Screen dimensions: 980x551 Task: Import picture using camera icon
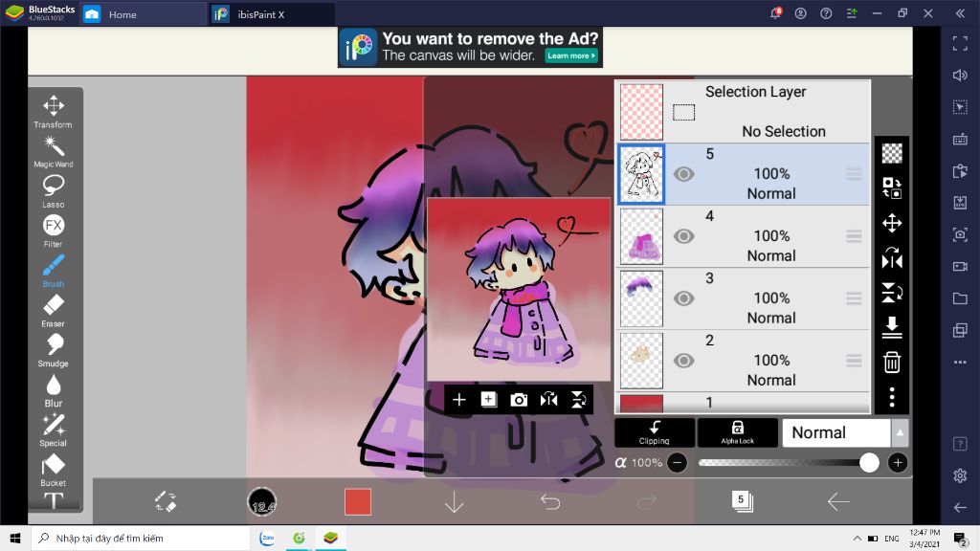pyautogui.click(x=519, y=400)
